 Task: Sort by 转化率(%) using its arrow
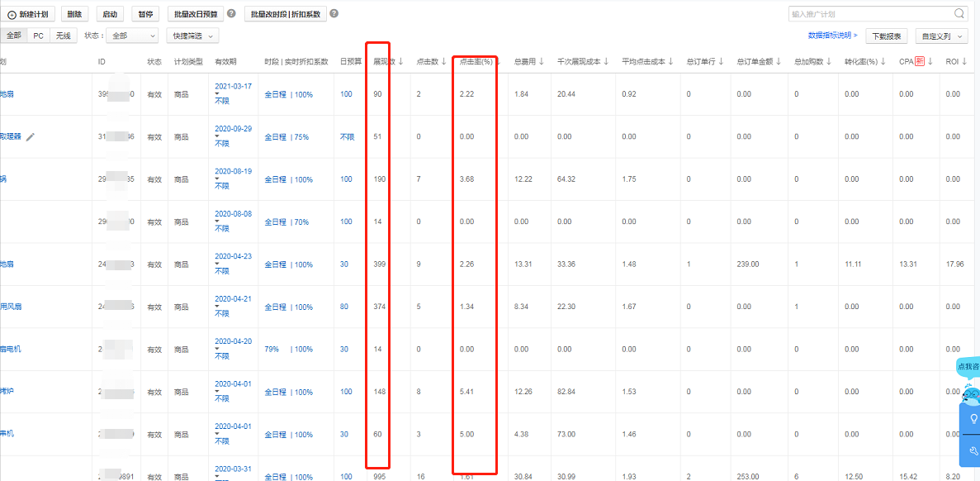(883, 61)
